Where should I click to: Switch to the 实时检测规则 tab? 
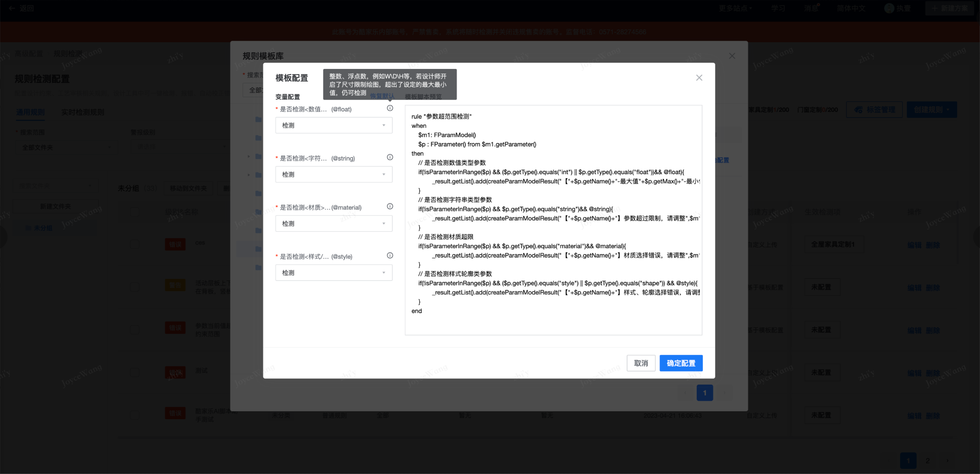tap(83, 112)
